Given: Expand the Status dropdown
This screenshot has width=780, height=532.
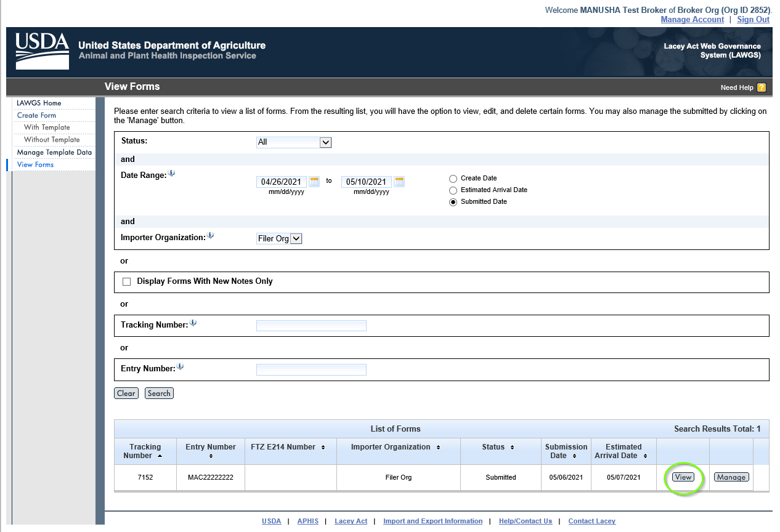Looking at the screenshot, I should (x=326, y=142).
